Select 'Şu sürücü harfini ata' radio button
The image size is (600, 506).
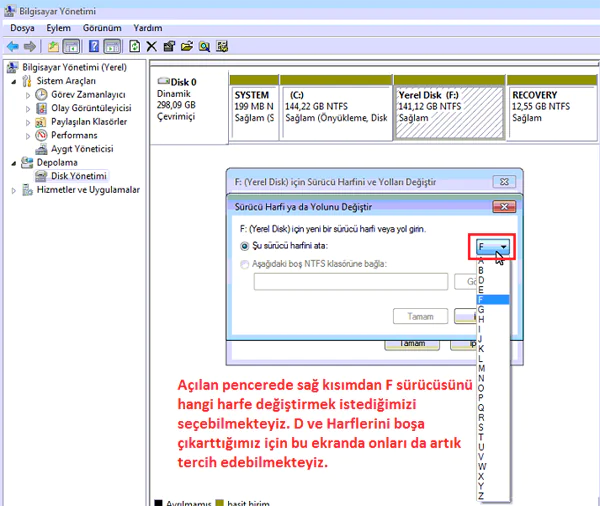point(245,246)
